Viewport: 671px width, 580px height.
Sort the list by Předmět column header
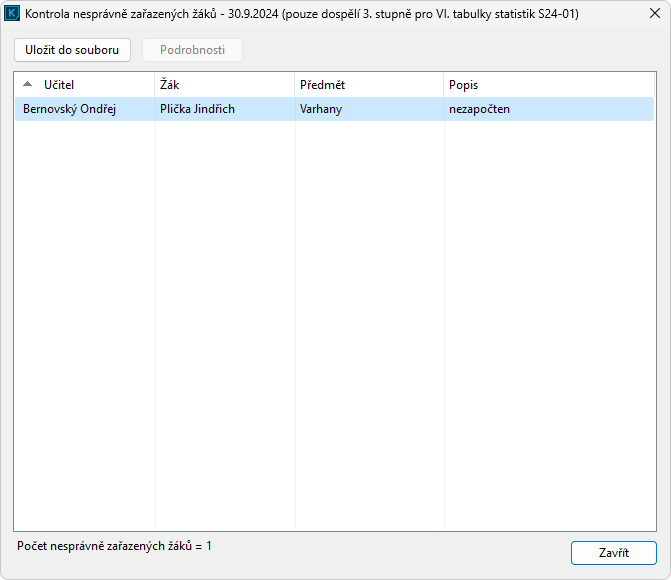(x=369, y=85)
